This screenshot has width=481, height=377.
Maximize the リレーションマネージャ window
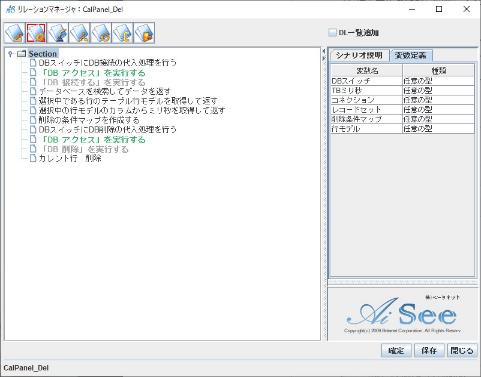tap(439, 9)
